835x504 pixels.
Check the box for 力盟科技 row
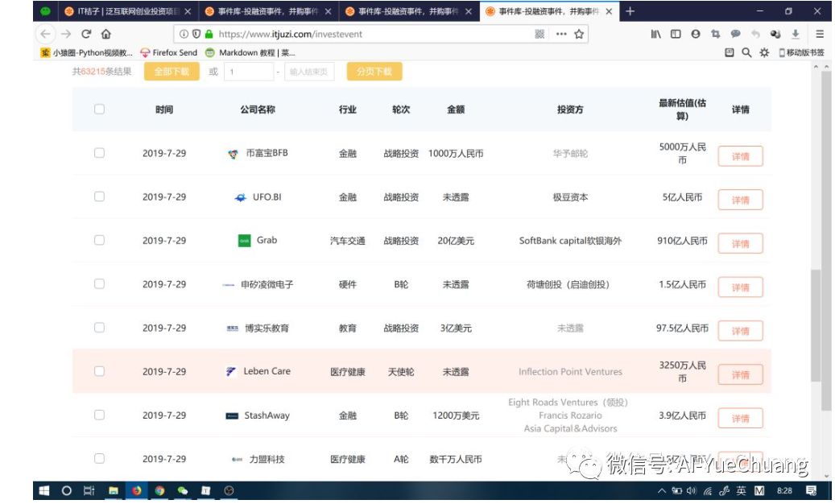click(x=99, y=458)
